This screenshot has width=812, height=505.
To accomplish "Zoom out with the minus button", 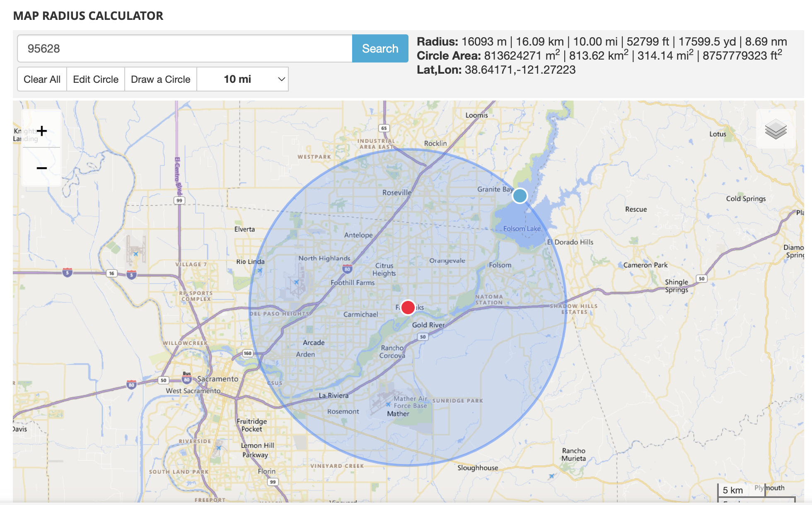I will tap(41, 168).
